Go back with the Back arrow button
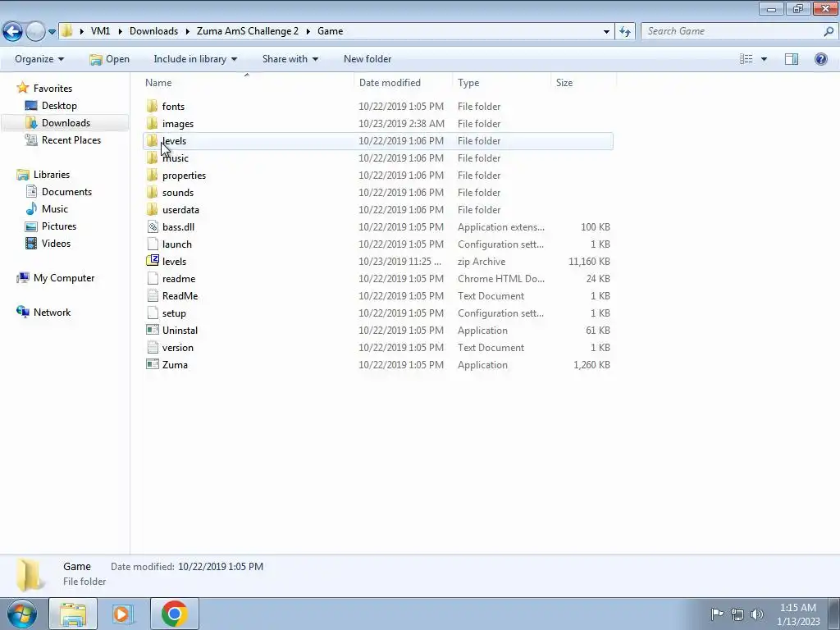The width and height of the screenshot is (840, 630). click(12, 31)
